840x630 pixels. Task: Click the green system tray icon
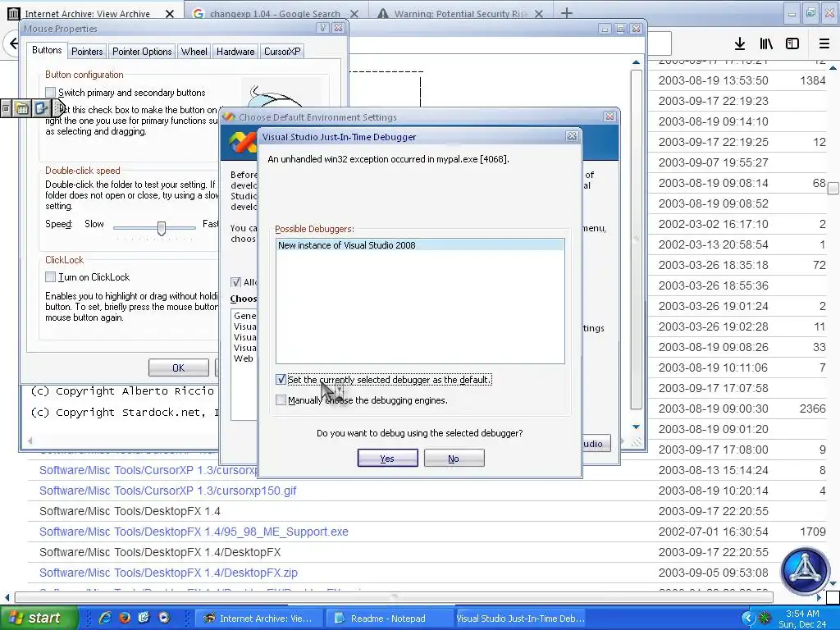pyautogui.click(x=765, y=619)
